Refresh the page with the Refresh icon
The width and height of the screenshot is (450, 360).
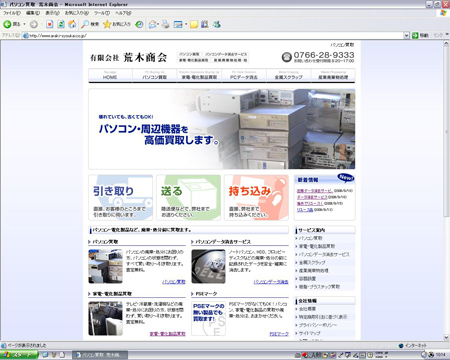pyautogui.click(x=61, y=24)
